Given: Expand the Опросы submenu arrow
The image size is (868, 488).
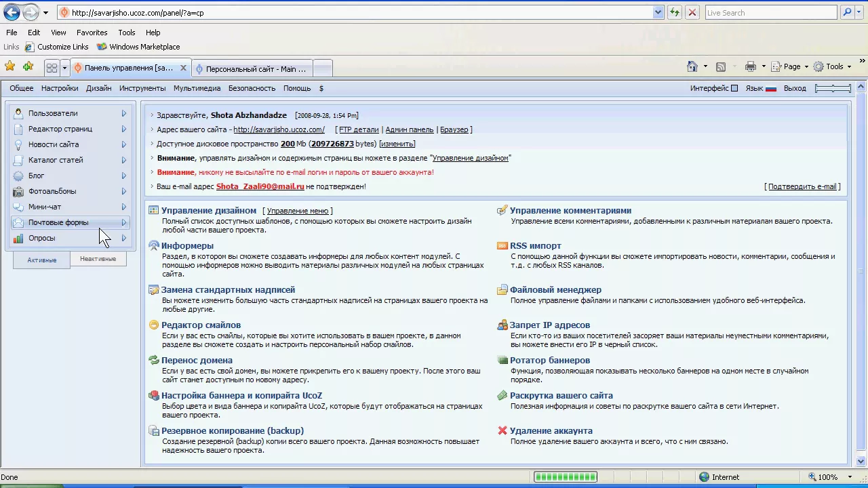Looking at the screenshot, I should (x=124, y=238).
